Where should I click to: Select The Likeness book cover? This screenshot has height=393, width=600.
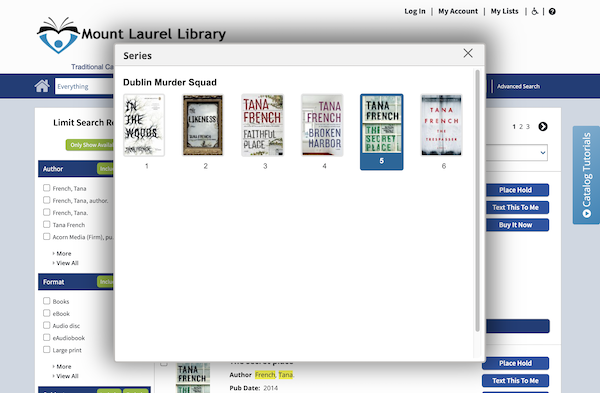click(203, 125)
